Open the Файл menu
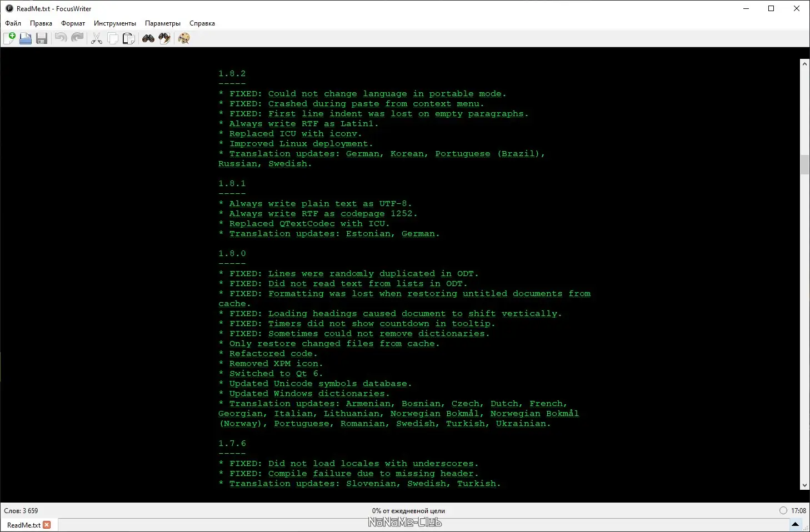The height and width of the screenshot is (532, 810). [13, 23]
